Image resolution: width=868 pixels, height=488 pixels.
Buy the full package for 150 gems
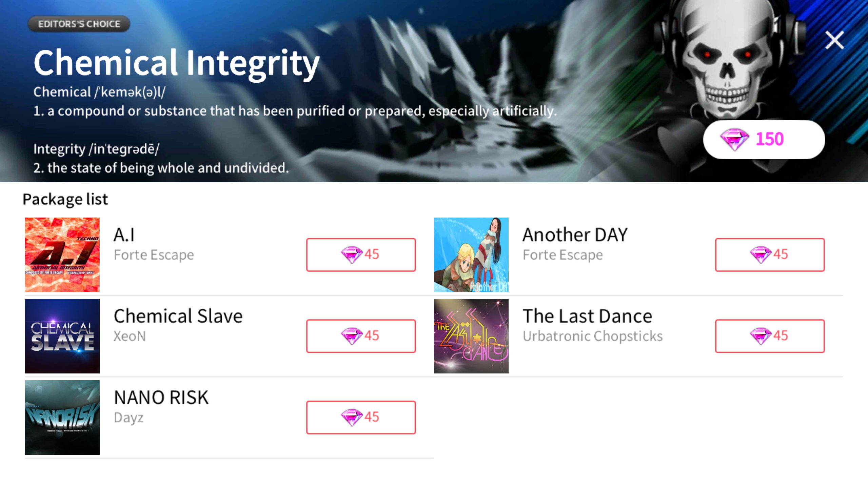[x=764, y=139]
